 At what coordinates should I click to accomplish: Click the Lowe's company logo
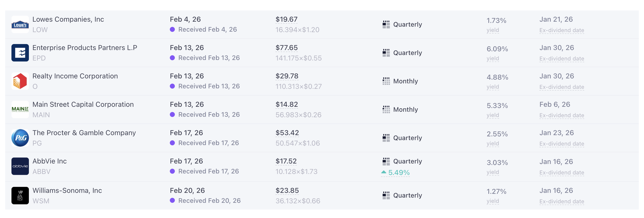[x=20, y=24]
